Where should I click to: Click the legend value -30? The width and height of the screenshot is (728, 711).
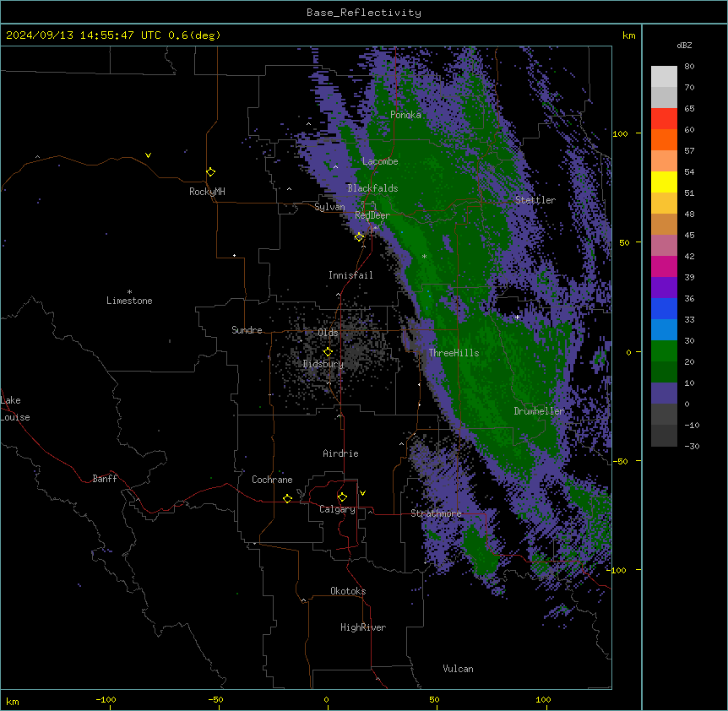click(692, 446)
